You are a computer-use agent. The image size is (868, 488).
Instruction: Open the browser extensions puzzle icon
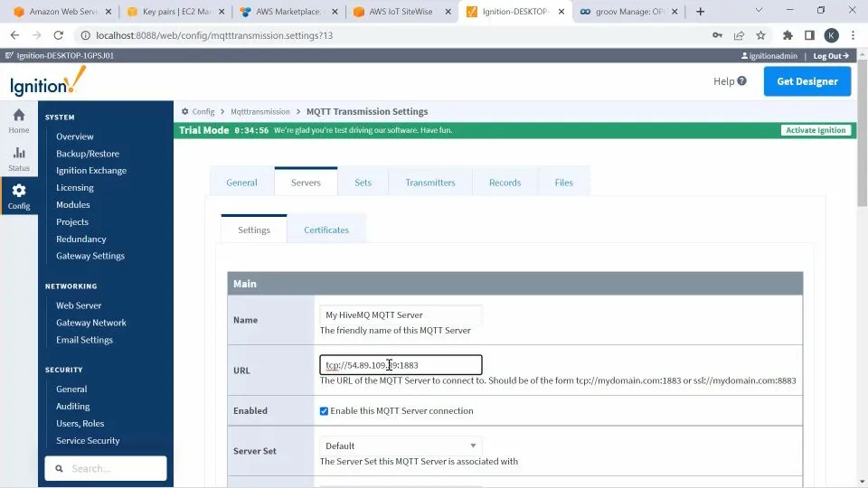tap(788, 35)
